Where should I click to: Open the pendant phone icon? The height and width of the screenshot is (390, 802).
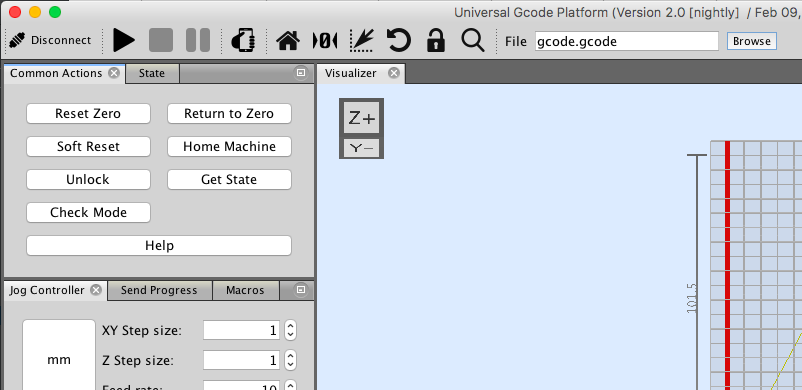click(243, 40)
